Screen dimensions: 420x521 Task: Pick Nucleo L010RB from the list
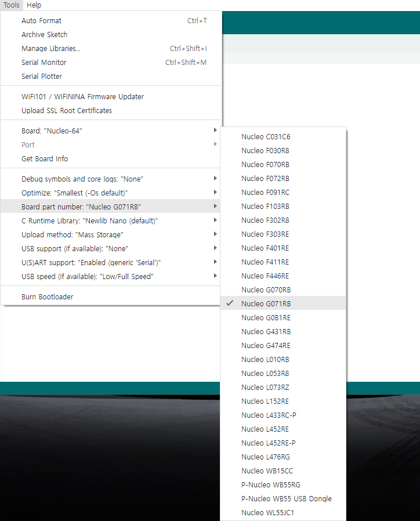coord(283,360)
